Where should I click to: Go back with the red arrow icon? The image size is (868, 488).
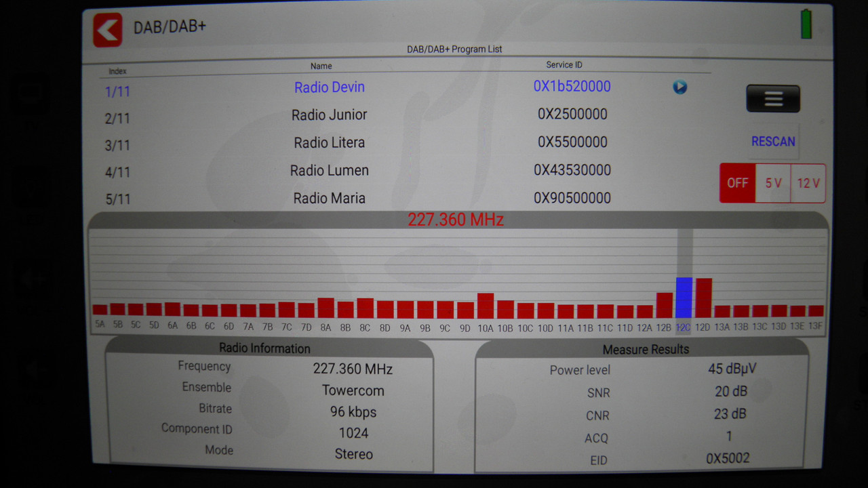pyautogui.click(x=108, y=30)
